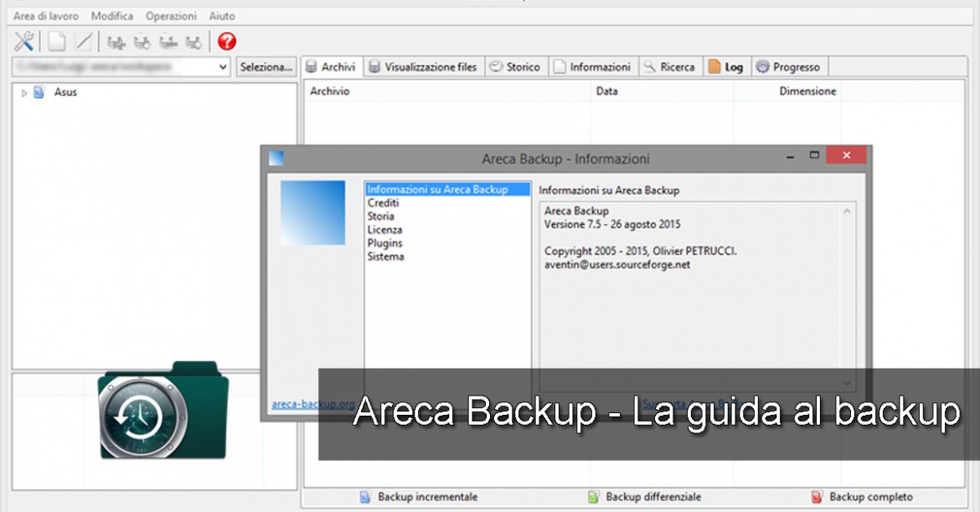Maximize the Areca Backup - Informazioni dialog

click(x=814, y=155)
